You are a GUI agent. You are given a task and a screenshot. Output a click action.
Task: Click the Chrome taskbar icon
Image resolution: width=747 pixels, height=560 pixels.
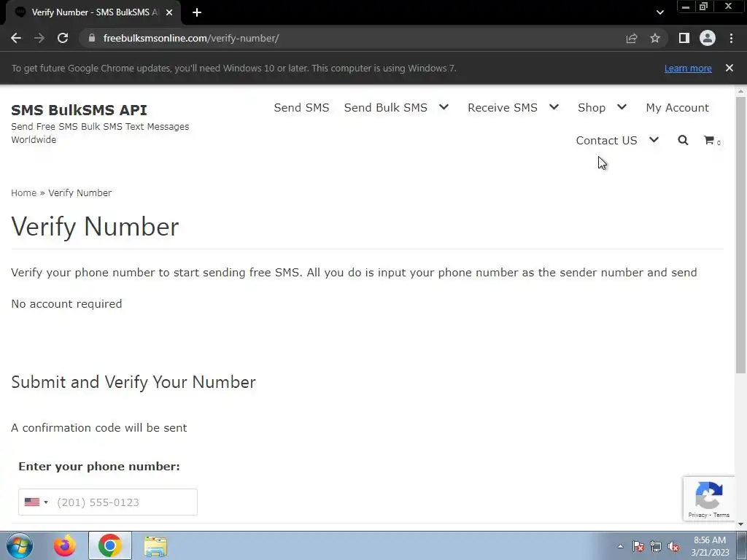[x=109, y=545]
